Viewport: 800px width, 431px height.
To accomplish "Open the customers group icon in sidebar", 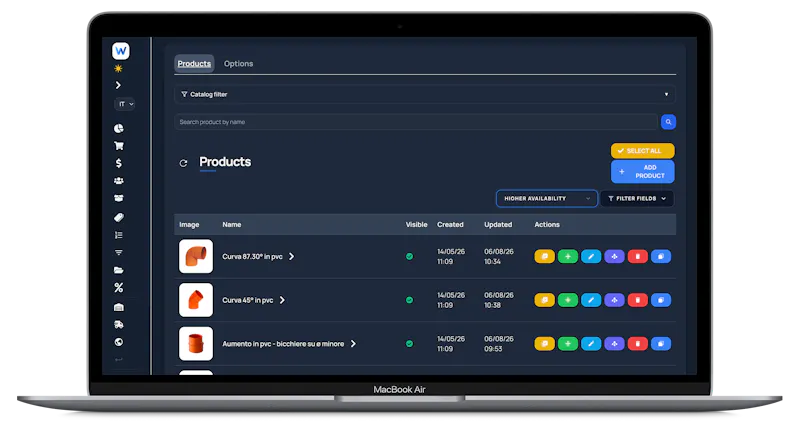I will pyautogui.click(x=119, y=181).
